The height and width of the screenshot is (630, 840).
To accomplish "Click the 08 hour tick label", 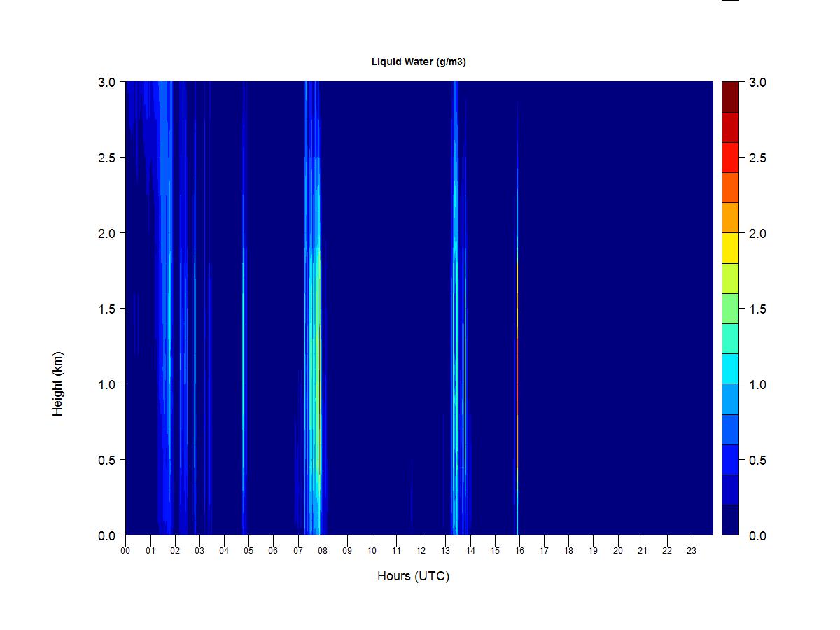I will pyautogui.click(x=322, y=551).
